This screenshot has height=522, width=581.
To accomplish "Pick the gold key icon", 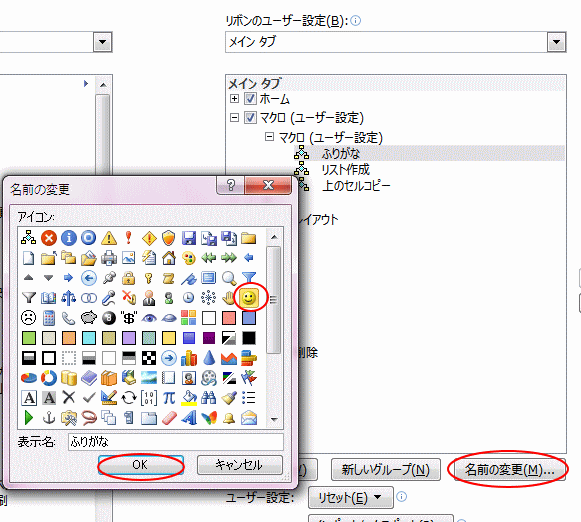I will click(x=149, y=277).
